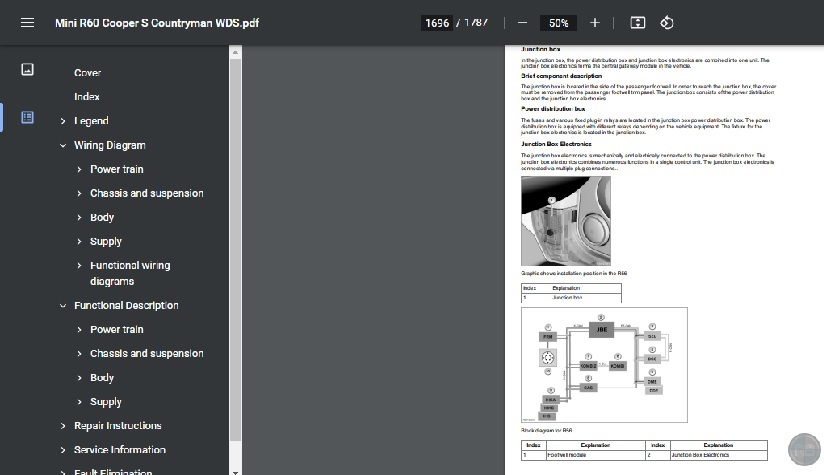
Task: Go to Functional wiring diagrams label
Action: (130, 273)
